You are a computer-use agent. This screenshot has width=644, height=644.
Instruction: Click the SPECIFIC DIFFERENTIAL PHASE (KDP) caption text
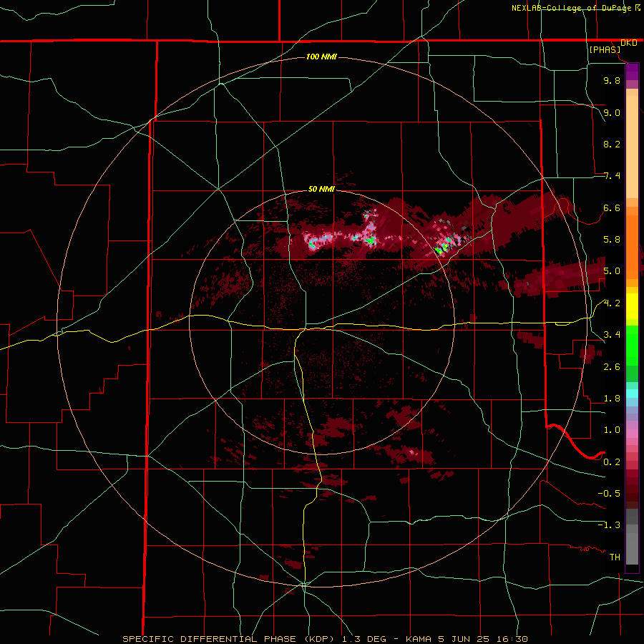coord(230,639)
